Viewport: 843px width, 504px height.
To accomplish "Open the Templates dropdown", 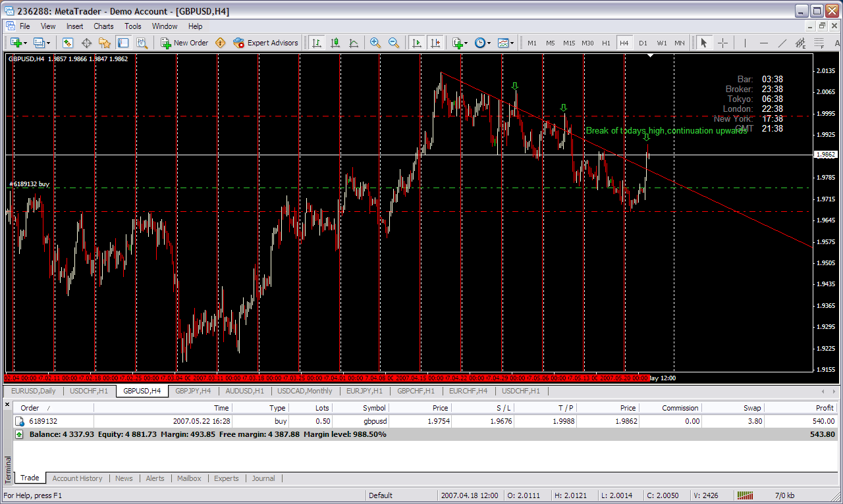I will [x=512, y=43].
